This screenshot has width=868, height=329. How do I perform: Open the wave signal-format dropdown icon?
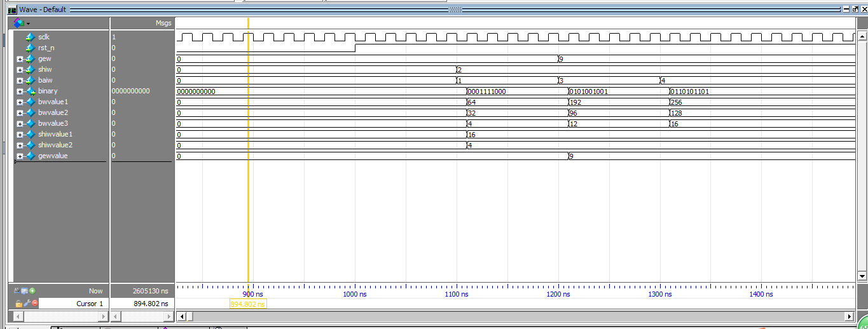click(22, 23)
